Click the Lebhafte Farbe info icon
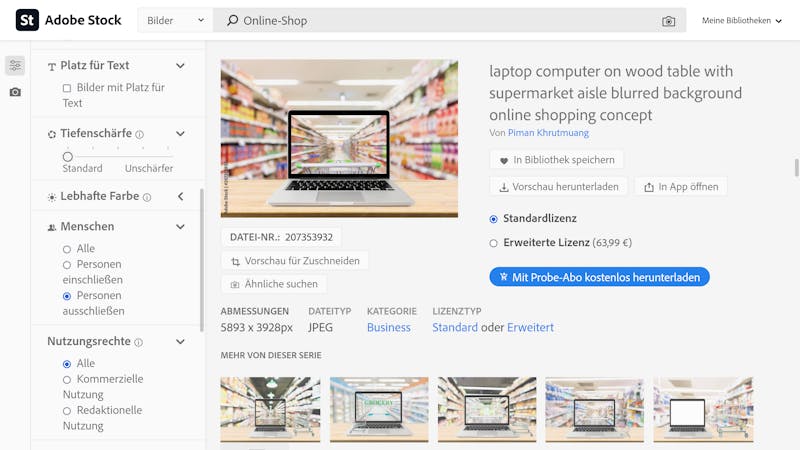 tap(147, 197)
